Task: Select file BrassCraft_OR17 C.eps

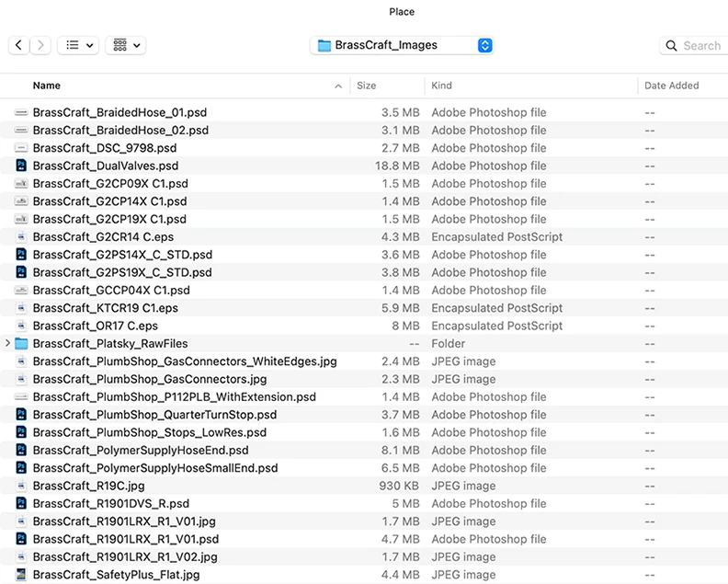Action: pos(96,326)
